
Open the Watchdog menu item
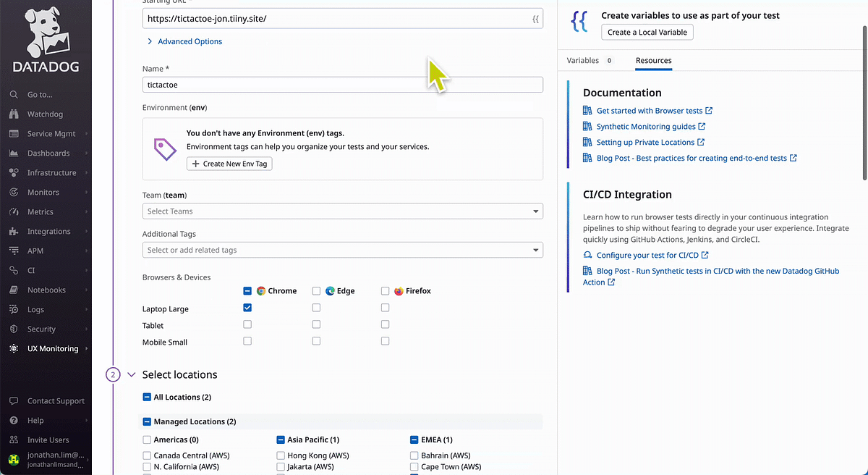pos(45,114)
